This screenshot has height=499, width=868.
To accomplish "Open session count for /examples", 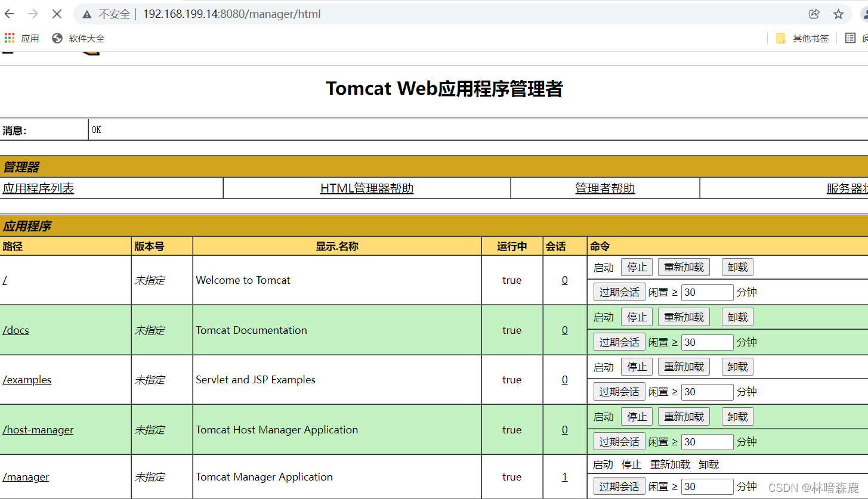I will click(565, 380).
